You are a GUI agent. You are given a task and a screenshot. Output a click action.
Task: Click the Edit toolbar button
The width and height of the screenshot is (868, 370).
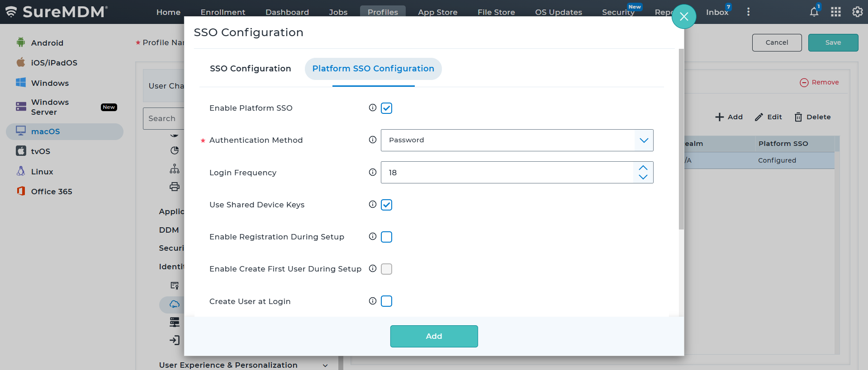click(768, 117)
